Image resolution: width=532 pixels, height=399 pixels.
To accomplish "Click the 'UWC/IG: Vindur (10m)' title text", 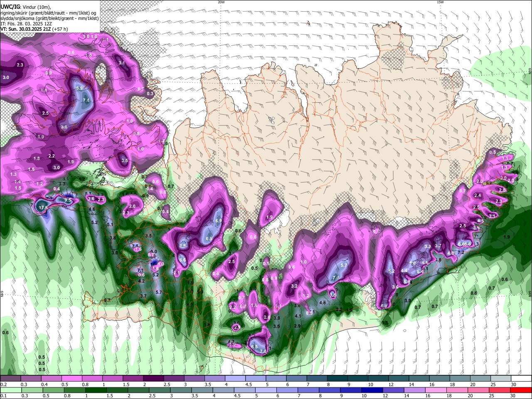I will [25, 7].
